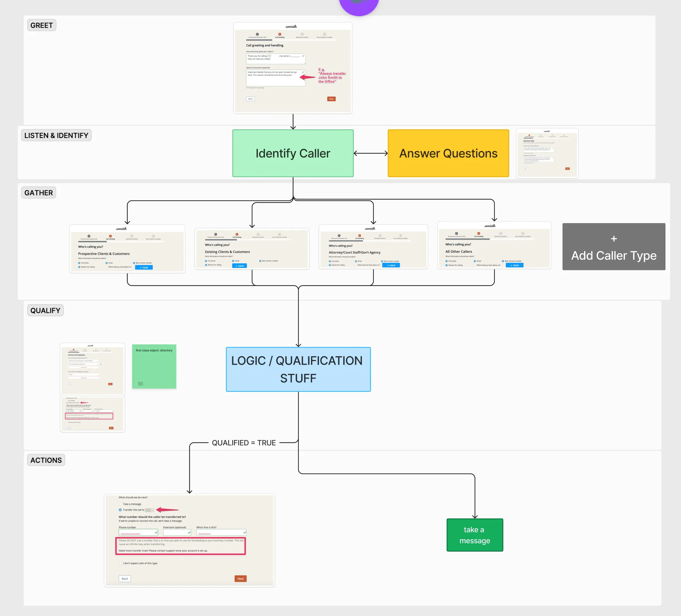Click Back in the transfer call screenshot
Image resolution: width=681 pixels, height=616 pixels.
[125, 579]
